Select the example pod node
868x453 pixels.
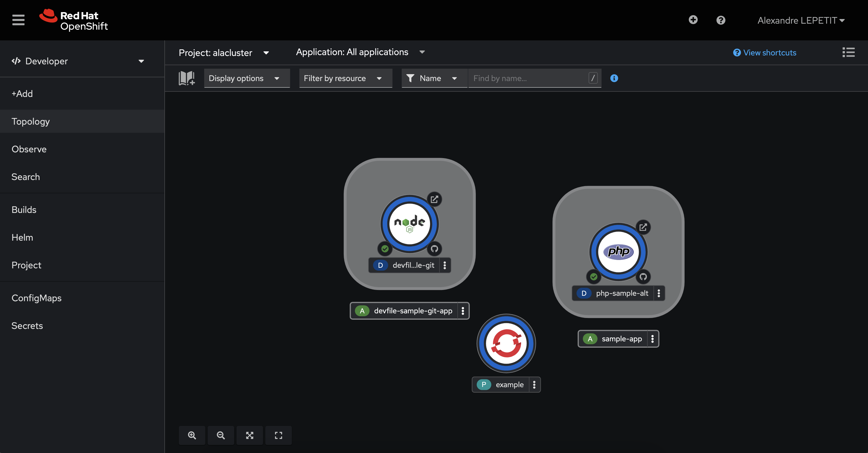coord(506,343)
